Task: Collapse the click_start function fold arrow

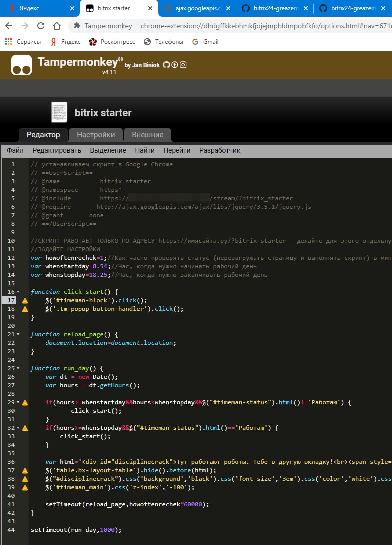Action: (x=18, y=292)
